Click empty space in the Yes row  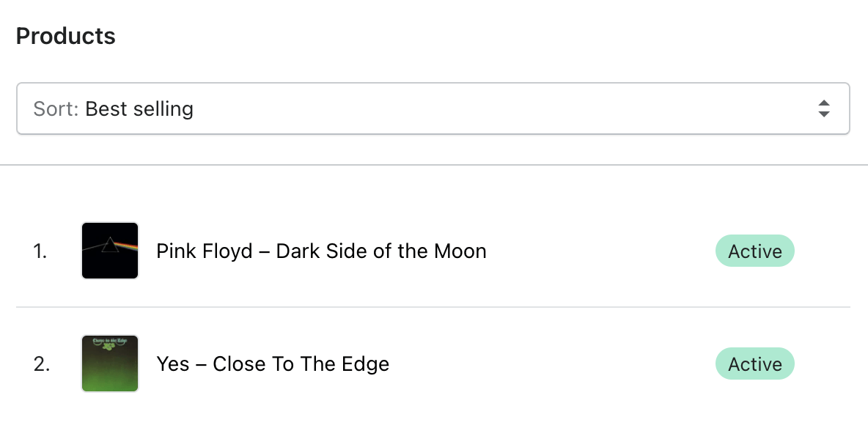(557, 364)
